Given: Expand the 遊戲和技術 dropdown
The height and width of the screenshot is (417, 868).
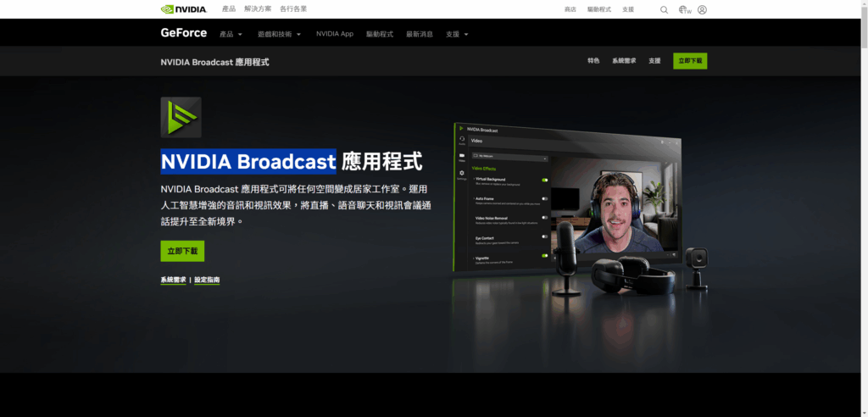Looking at the screenshot, I should (280, 35).
